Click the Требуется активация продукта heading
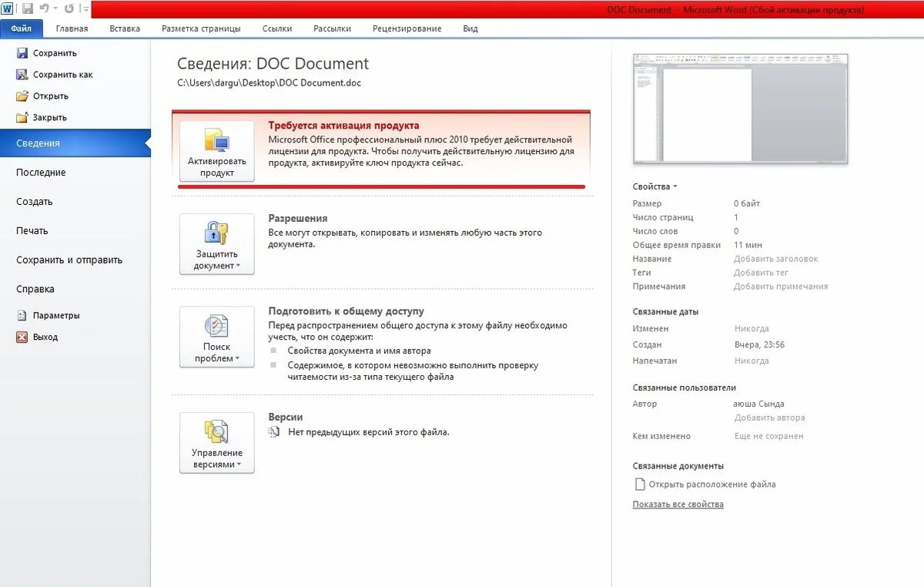924x587 pixels. (x=343, y=125)
